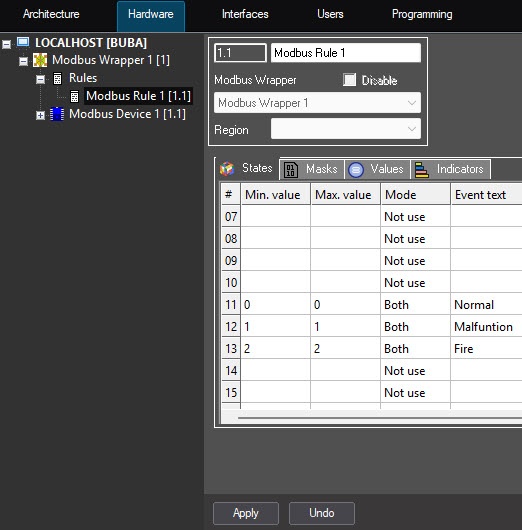Collapse the Rules tree node
Image resolution: width=522 pixels, height=530 pixels.
point(40,79)
